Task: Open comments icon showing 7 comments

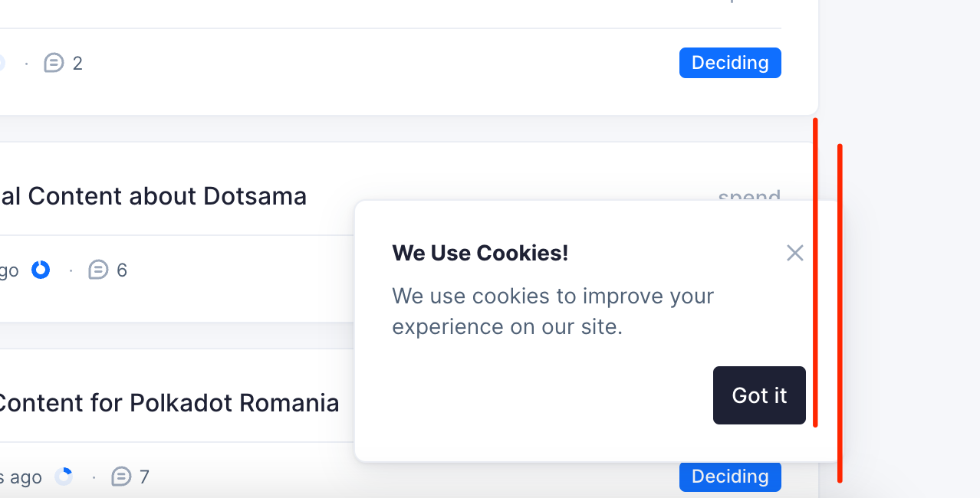Action: pos(121,477)
